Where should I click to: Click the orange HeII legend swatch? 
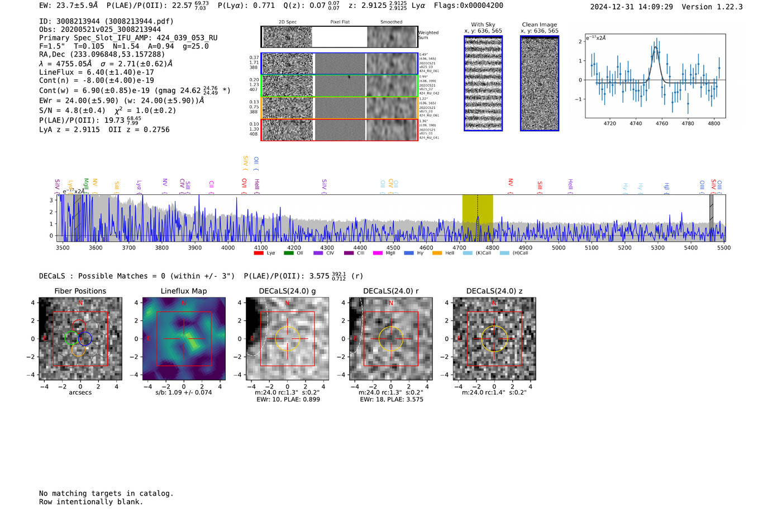click(x=437, y=253)
